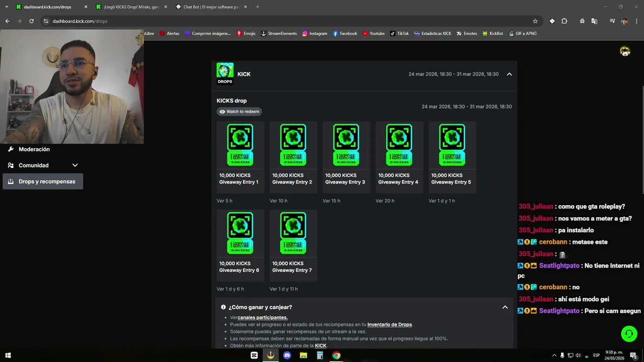Open Giveaway Entry 2 drop card

click(x=293, y=157)
